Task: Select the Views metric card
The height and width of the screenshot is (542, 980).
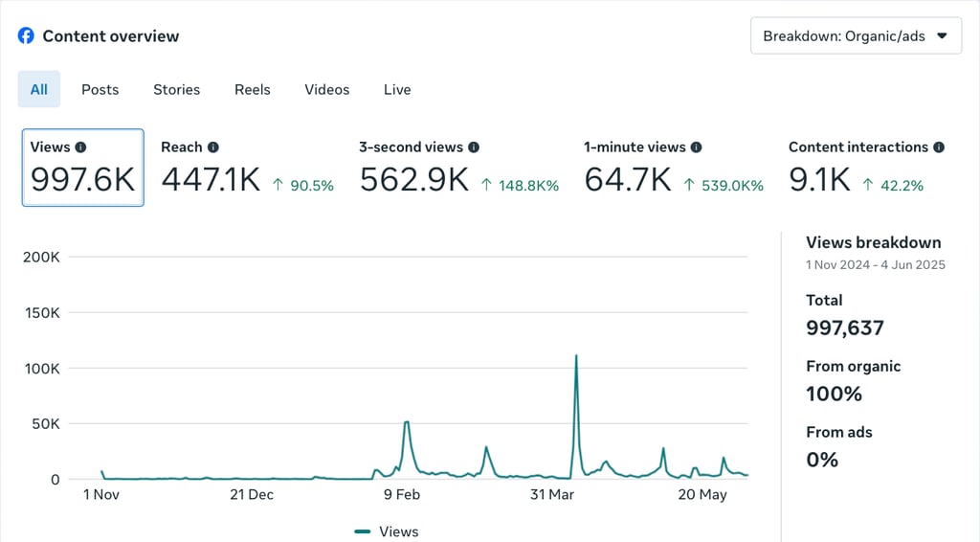Action: pos(83,168)
